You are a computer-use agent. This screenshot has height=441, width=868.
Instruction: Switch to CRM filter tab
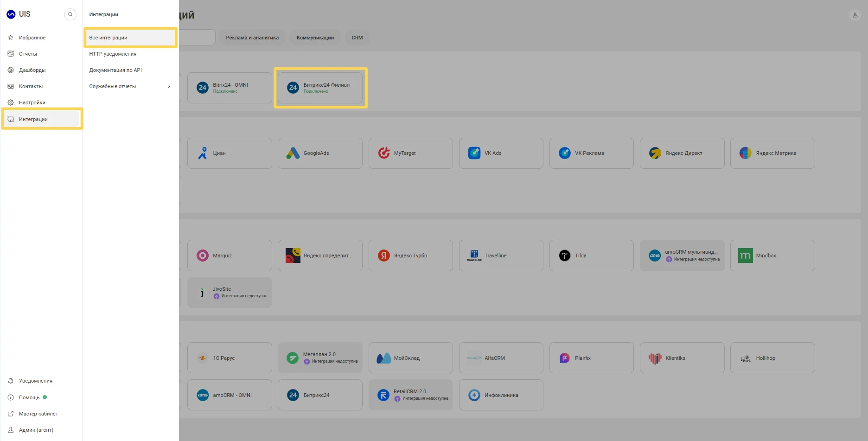(357, 38)
